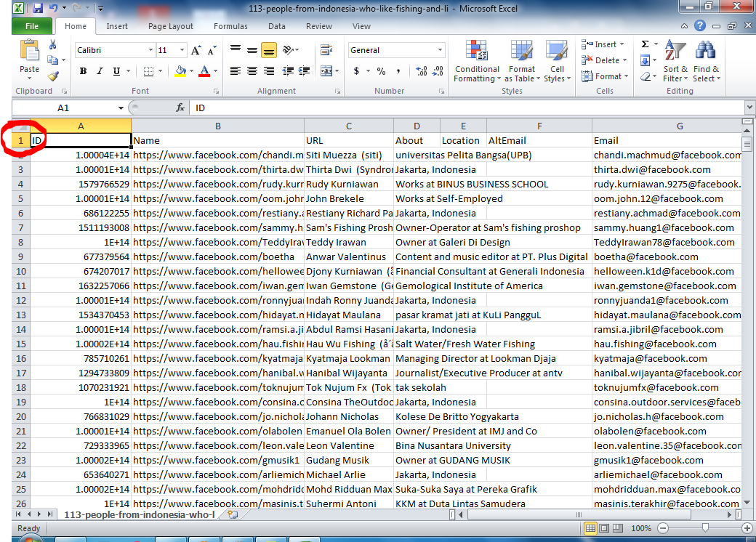756x542 pixels.
Task: Open the View ribbon tab
Action: click(361, 26)
